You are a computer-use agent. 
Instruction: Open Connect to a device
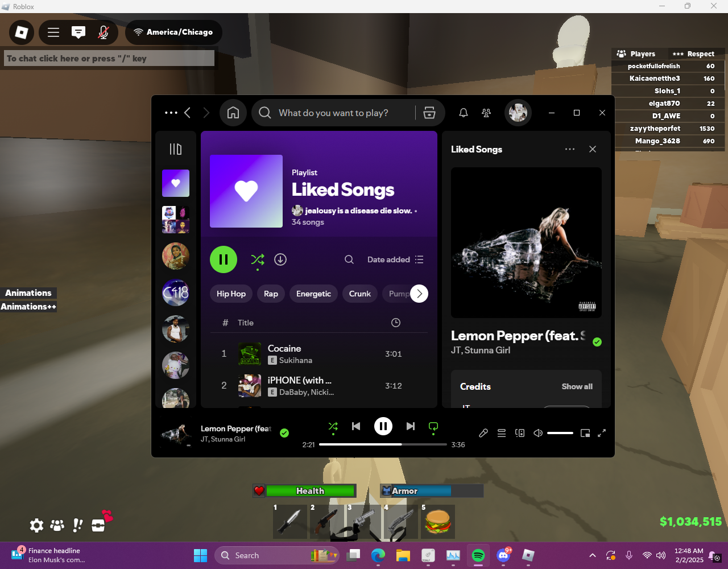pos(520,433)
